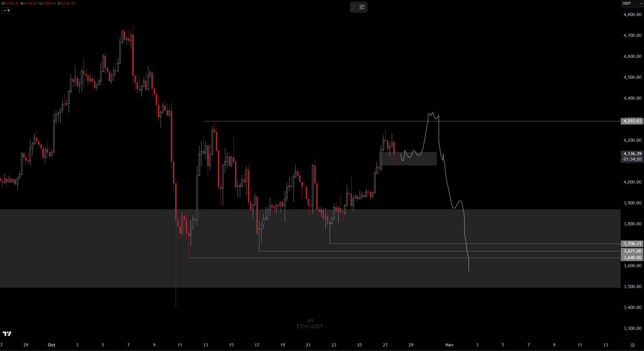Select the 4,293.03 horizontal line price label
Screen dimensions: 644x351
[632, 121]
